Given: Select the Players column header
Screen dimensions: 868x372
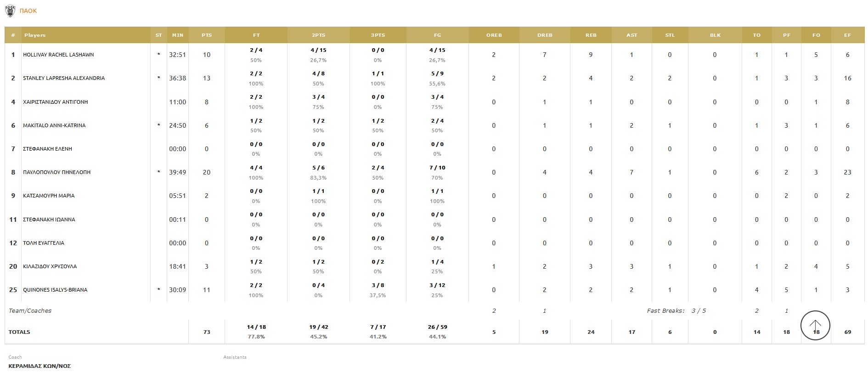Looking at the screenshot, I should [x=35, y=35].
